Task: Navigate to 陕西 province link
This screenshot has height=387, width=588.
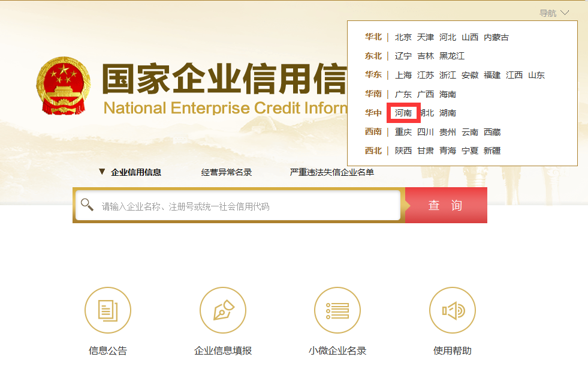Action: [x=403, y=151]
